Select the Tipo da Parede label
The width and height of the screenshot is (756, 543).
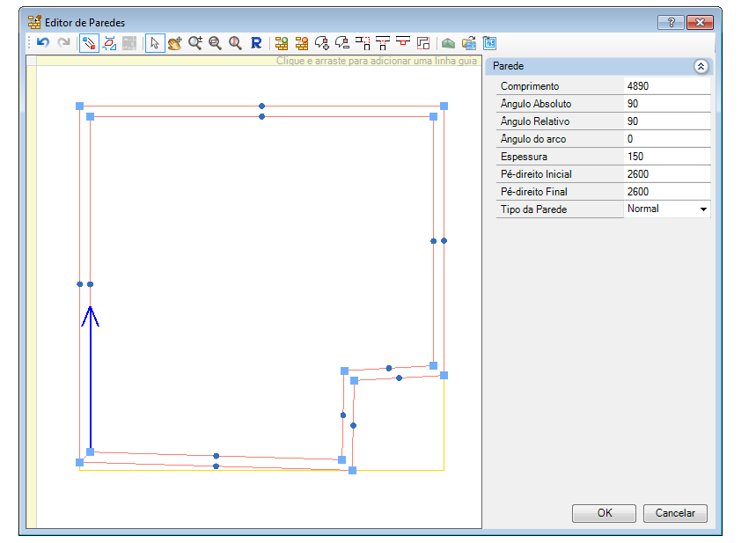coord(533,209)
